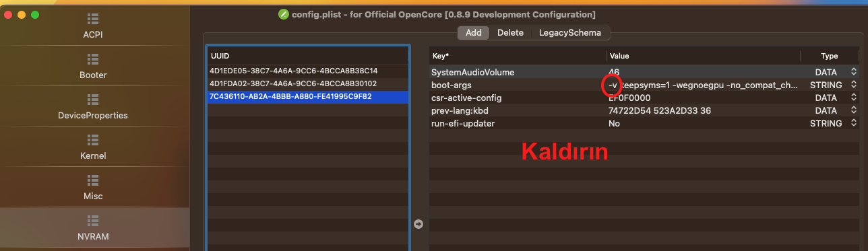Click the Type column header
This screenshot has width=868, height=251.
coord(830,56)
